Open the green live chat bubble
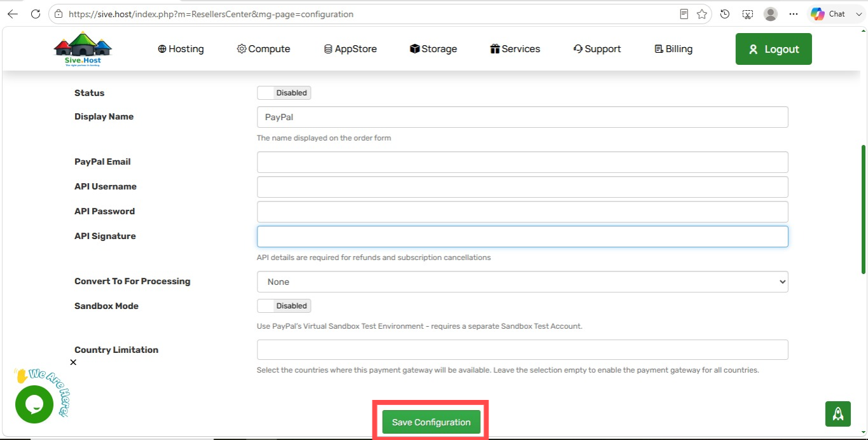Image resolution: width=868 pixels, height=440 pixels. point(34,404)
